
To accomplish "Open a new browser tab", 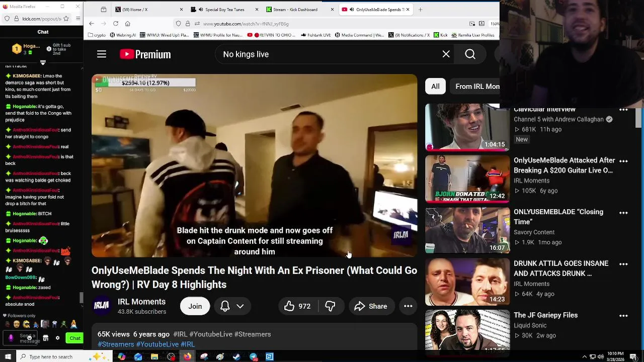I will (x=421, y=10).
